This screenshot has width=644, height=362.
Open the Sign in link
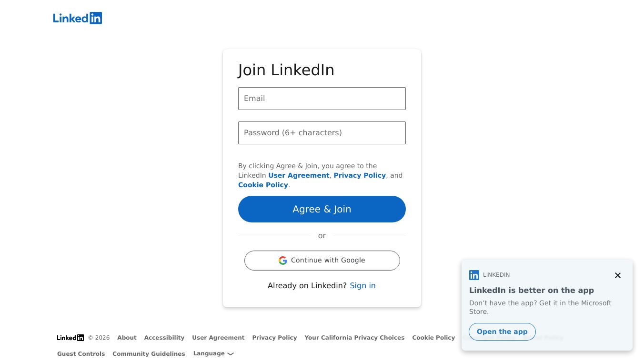(362, 286)
